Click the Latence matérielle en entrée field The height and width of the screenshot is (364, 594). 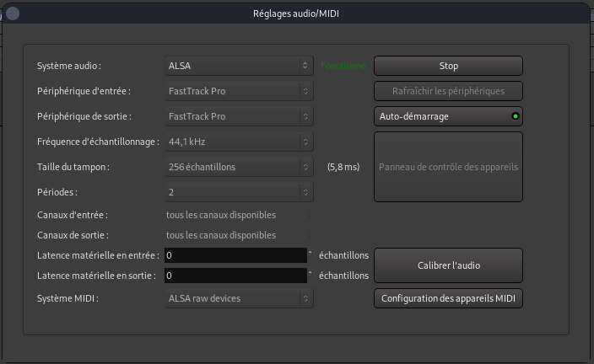pos(235,255)
